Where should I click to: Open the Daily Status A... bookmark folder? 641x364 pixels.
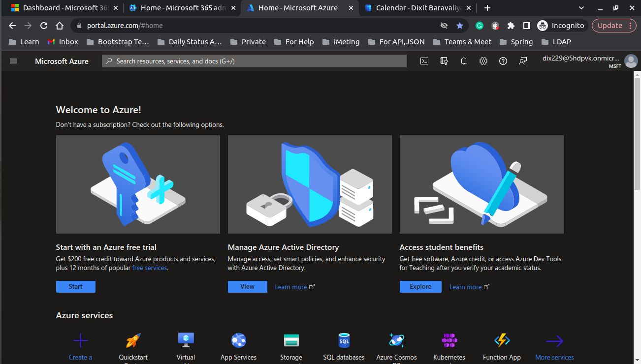click(189, 42)
